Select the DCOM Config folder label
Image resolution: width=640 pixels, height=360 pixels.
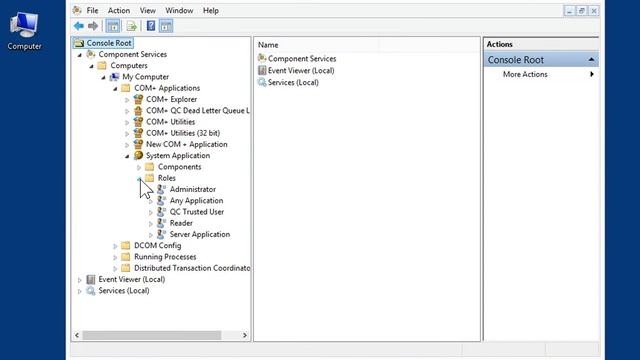click(158, 246)
